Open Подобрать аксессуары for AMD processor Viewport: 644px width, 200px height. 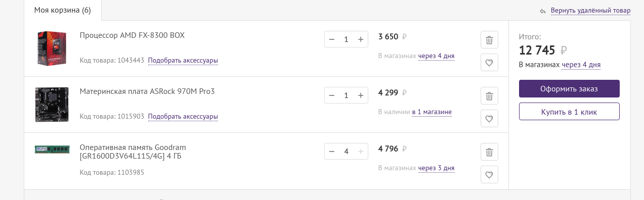coord(183,61)
